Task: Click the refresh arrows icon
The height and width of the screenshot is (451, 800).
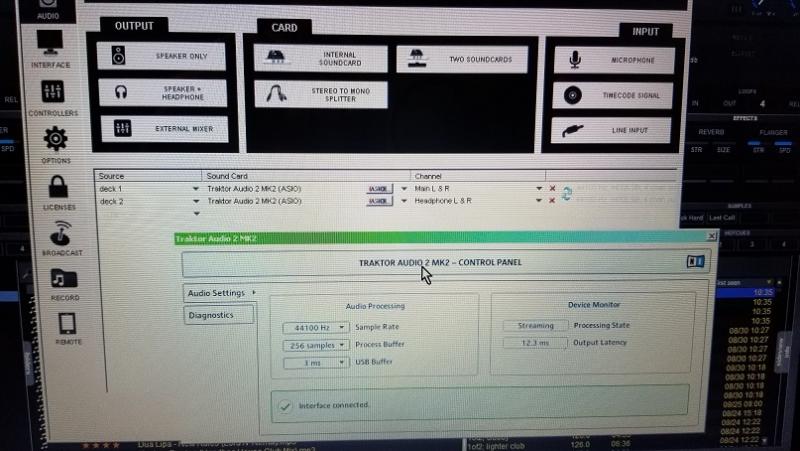Action: coord(567,194)
